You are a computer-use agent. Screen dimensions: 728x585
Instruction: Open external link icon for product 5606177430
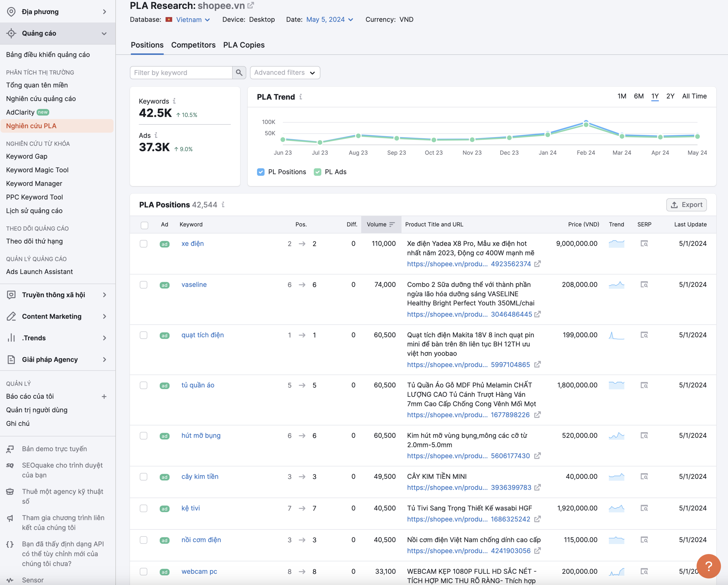(538, 456)
